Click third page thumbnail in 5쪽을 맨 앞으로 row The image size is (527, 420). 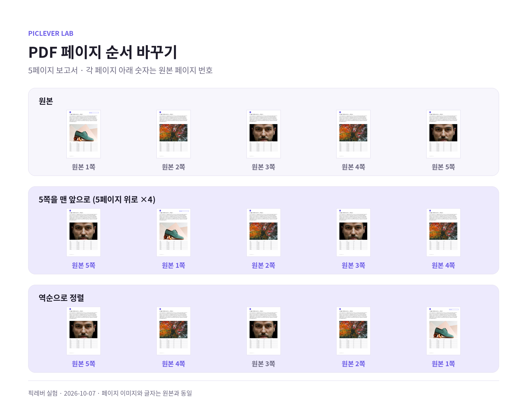(x=263, y=232)
